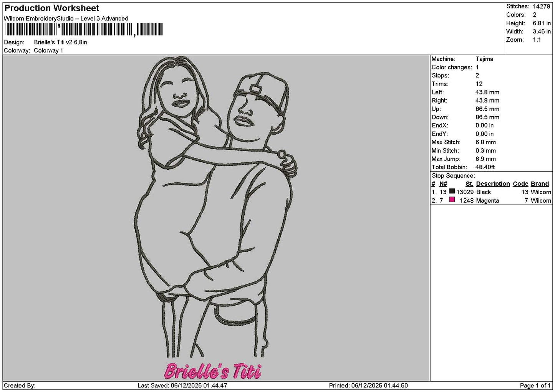555x392 pixels.
Task: Click the embroidered couple design preview
Action: [215, 207]
